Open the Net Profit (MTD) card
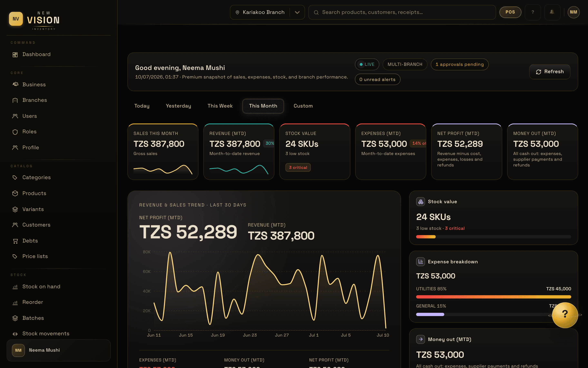Viewport: 588px width, 368px height. tap(467, 152)
